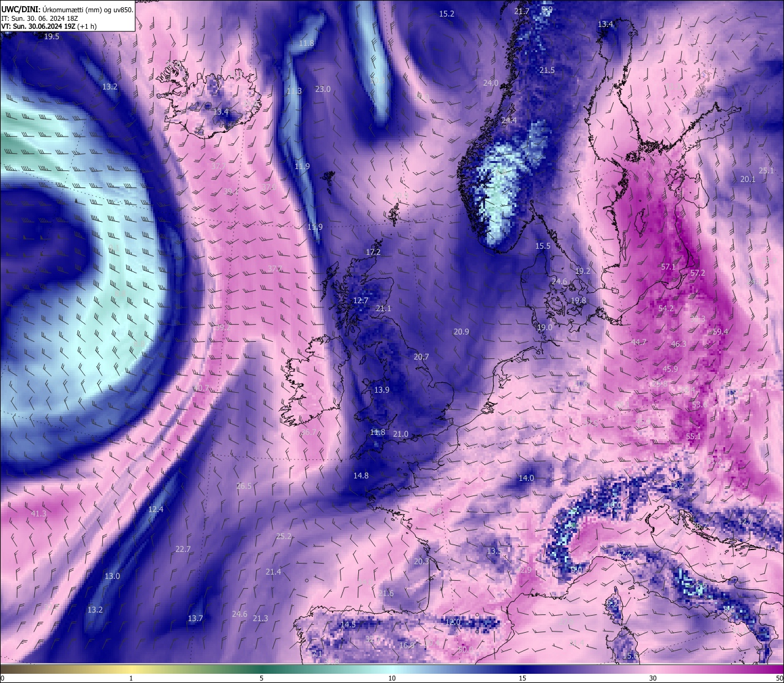Click the 15.5 value label

click(543, 246)
